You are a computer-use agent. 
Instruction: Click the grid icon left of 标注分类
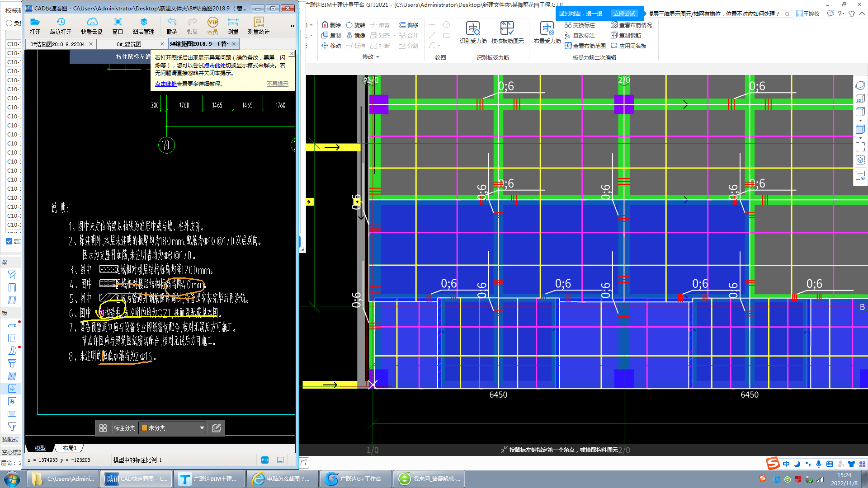[x=103, y=428]
